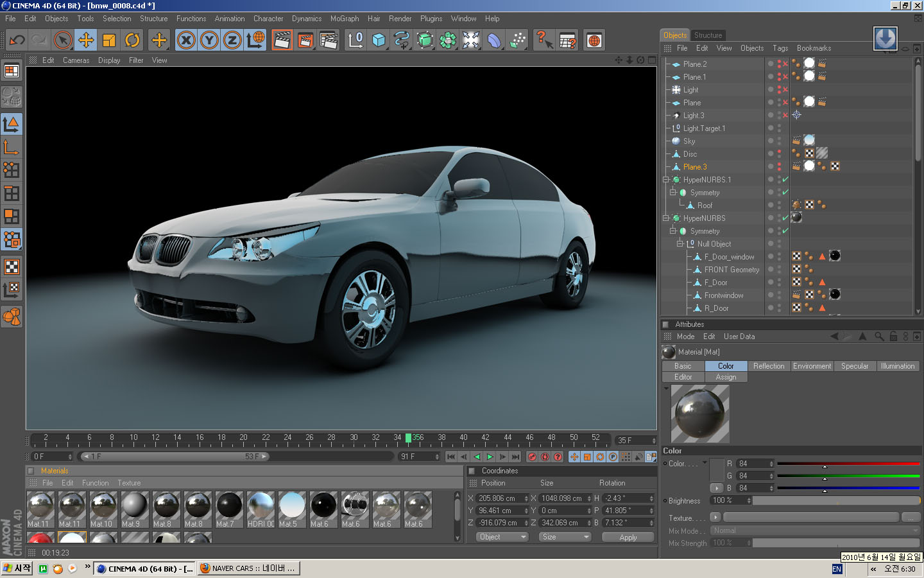Click the Windows Start button

click(17, 568)
